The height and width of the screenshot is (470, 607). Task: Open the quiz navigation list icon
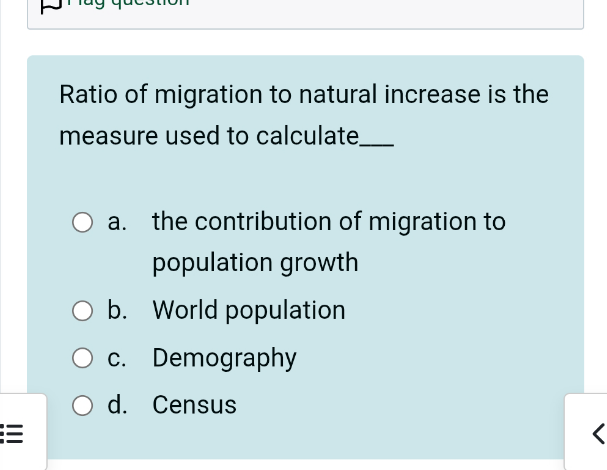[12, 434]
